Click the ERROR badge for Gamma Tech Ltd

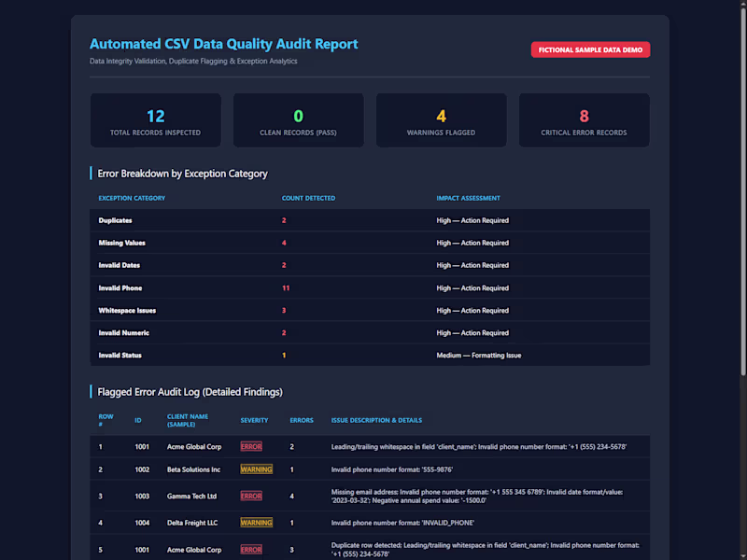[x=251, y=497]
